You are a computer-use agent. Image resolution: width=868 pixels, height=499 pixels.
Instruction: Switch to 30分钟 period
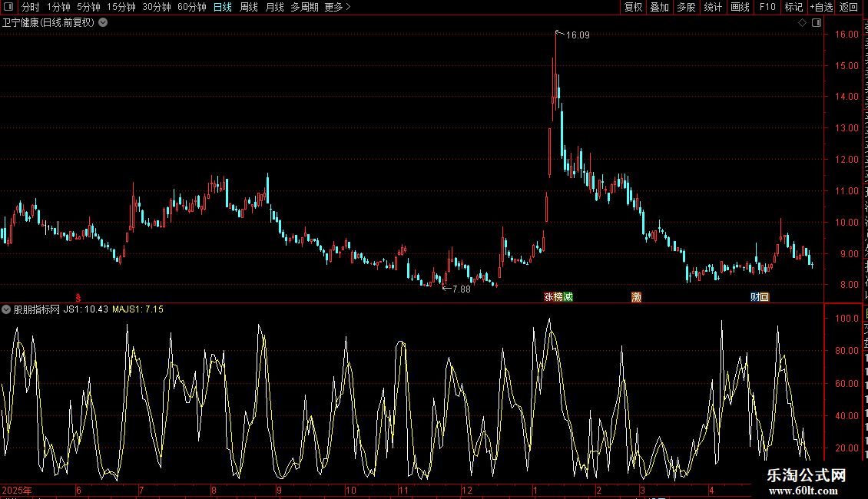pyautogui.click(x=157, y=7)
